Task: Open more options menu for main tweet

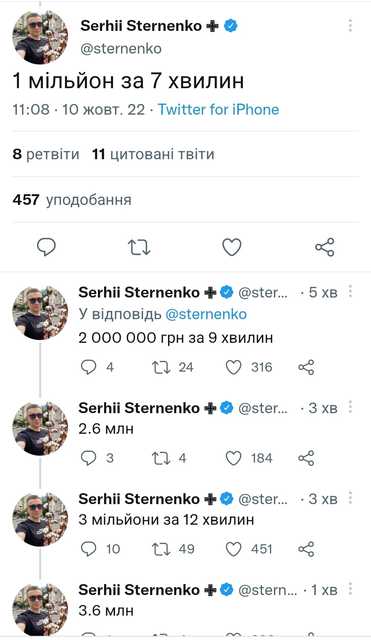Action: [350, 26]
